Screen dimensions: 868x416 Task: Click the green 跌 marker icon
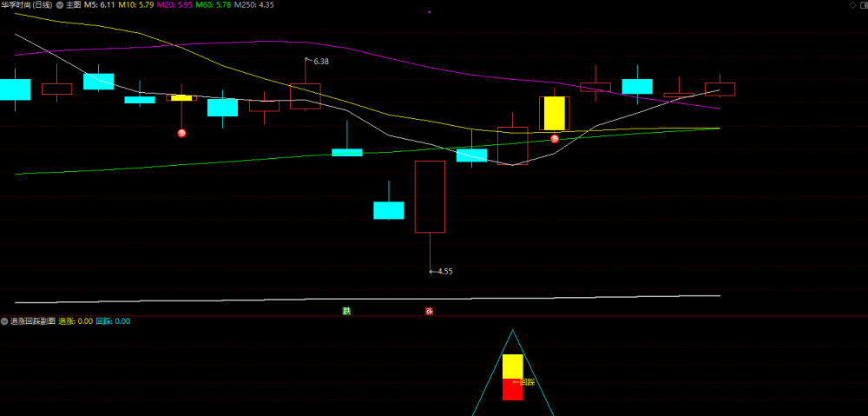coord(346,311)
